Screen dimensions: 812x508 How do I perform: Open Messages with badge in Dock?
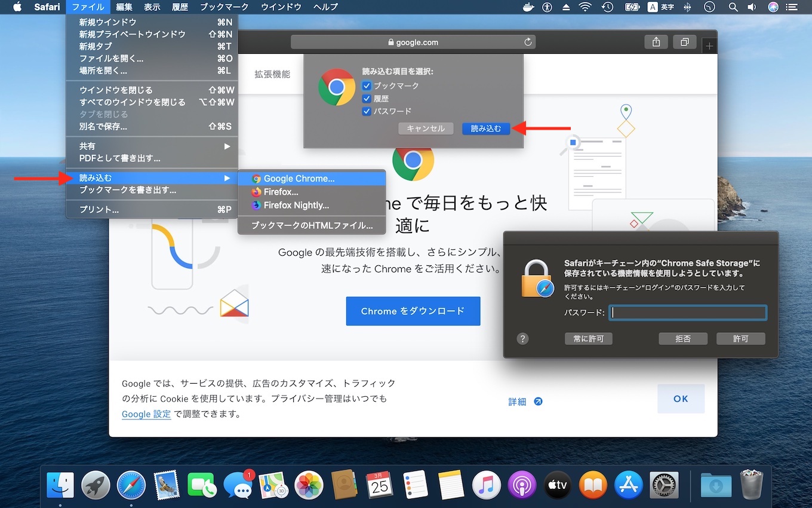click(238, 485)
